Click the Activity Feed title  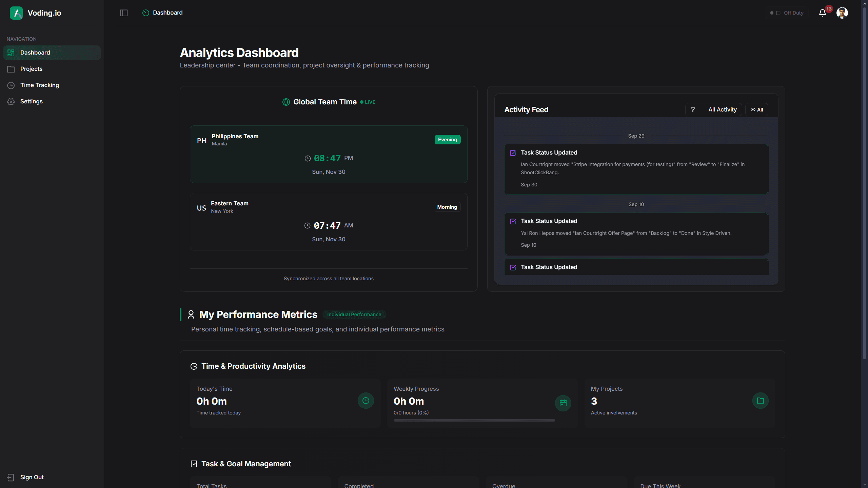click(x=526, y=109)
